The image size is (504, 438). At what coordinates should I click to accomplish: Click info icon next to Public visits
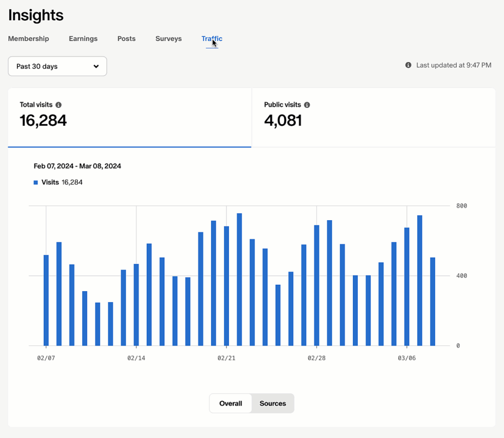pos(307,105)
